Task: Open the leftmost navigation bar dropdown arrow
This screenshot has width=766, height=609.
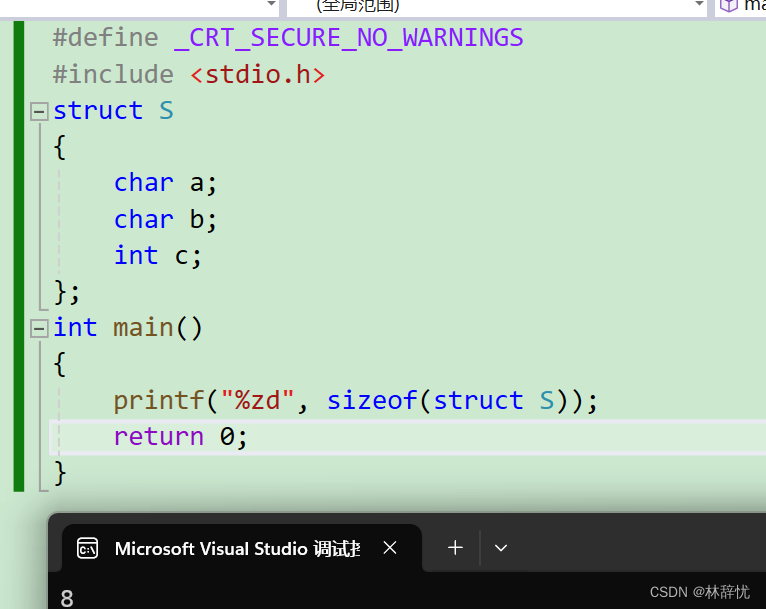Action: 272,4
